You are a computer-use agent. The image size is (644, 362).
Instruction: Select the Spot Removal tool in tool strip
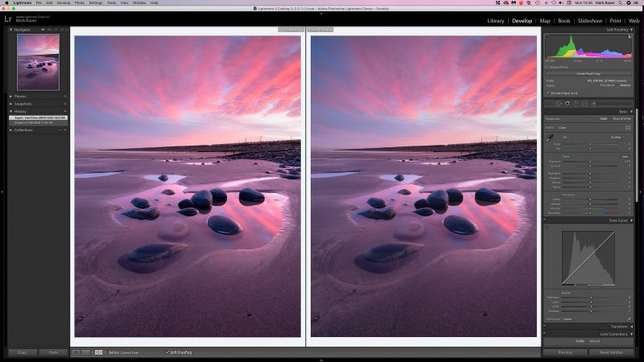pyautogui.click(x=558, y=103)
